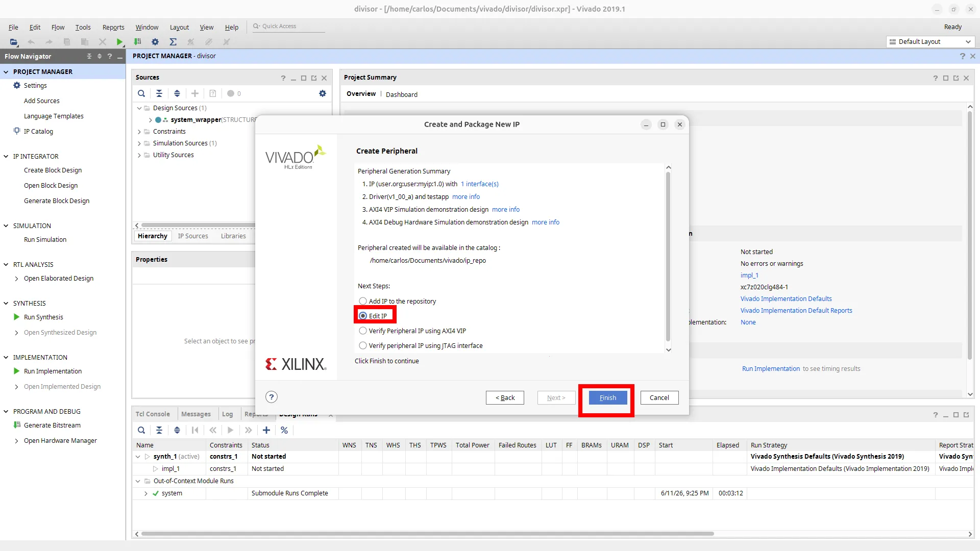The width and height of the screenshot is (980, 551).
Task: Click the Back button in the dialog
Action: click(x=505, y=397)
